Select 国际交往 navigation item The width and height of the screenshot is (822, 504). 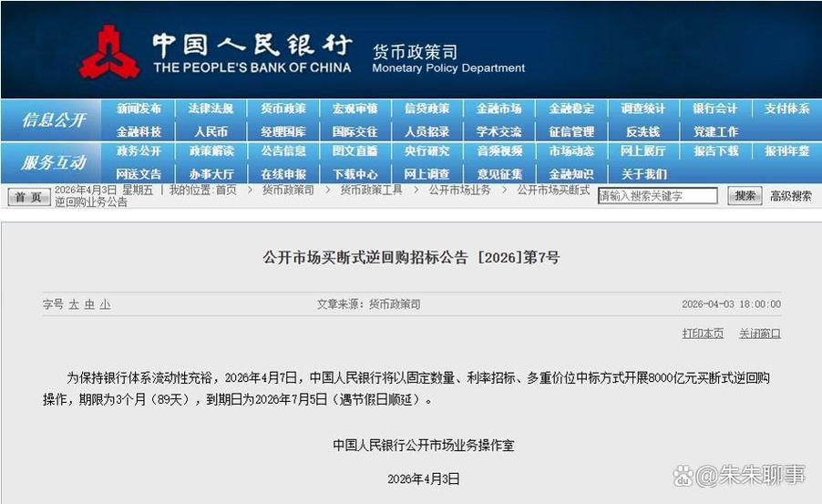point(354,131)
